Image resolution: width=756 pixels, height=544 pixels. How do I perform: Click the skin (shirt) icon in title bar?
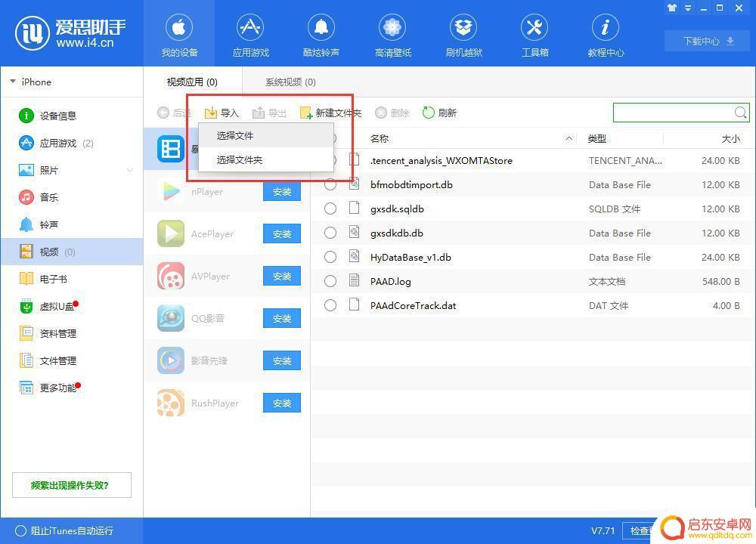(671, 8)
